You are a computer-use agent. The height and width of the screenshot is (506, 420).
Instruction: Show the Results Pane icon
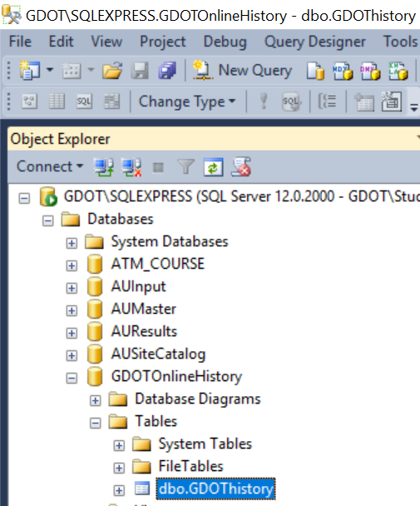pyautogui.click(x=111, y=102)
